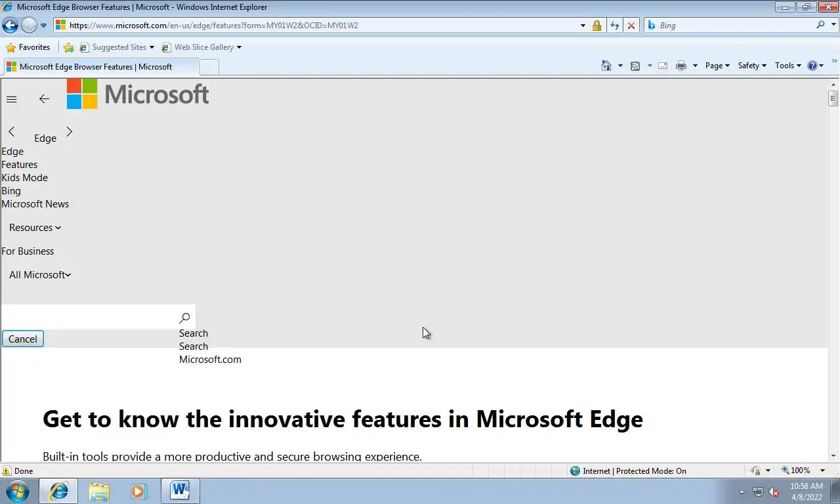Open the Page menu
This screenshot has height=504, width=840.
(x=717, y=66)
